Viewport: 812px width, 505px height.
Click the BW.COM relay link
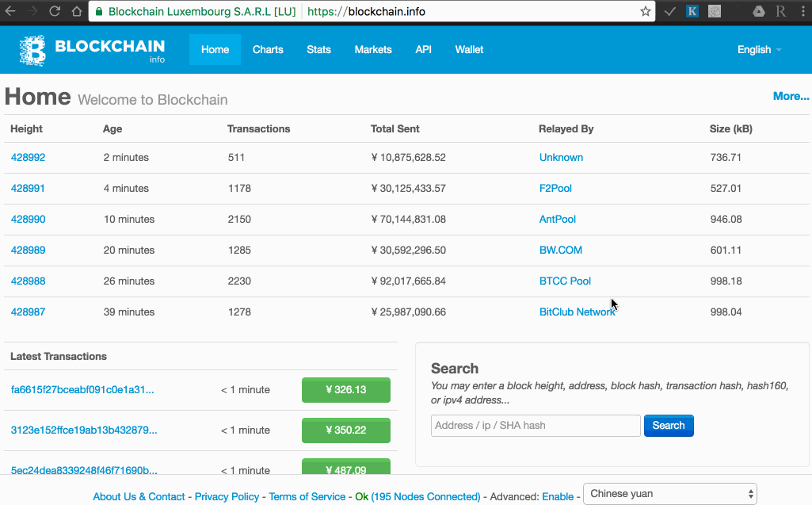click(560, 250)
